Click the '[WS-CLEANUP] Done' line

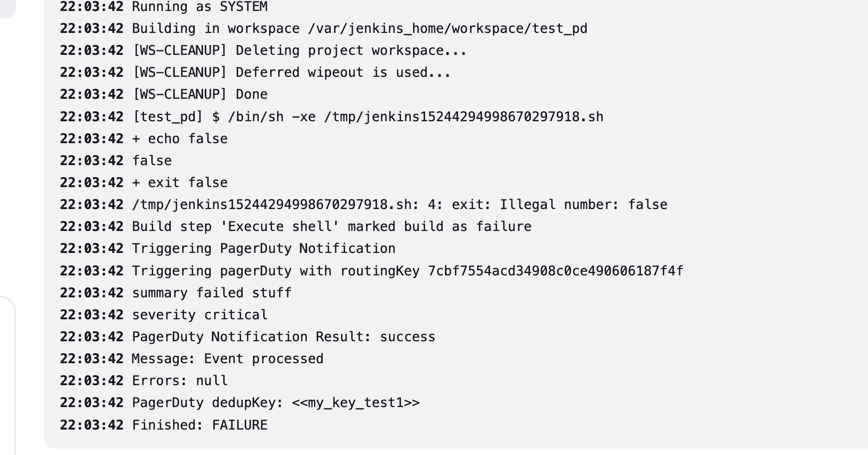(200, 95)
